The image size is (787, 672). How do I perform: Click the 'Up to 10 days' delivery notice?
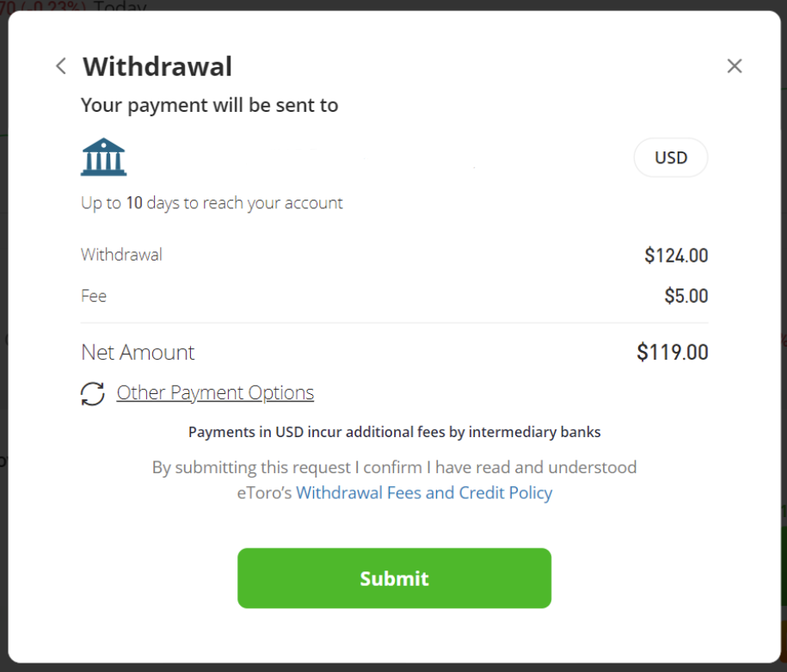coord(212,202)
